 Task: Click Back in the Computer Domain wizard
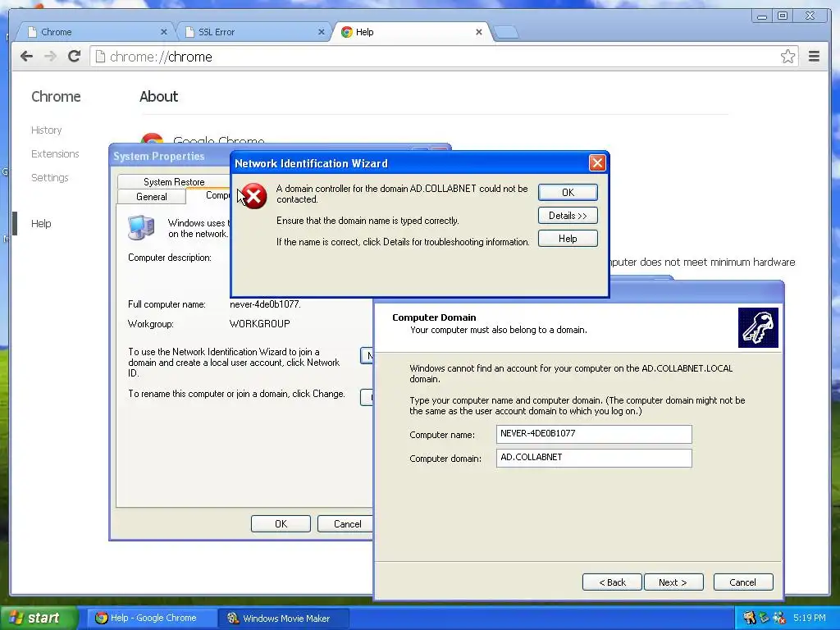click(612, 582)
